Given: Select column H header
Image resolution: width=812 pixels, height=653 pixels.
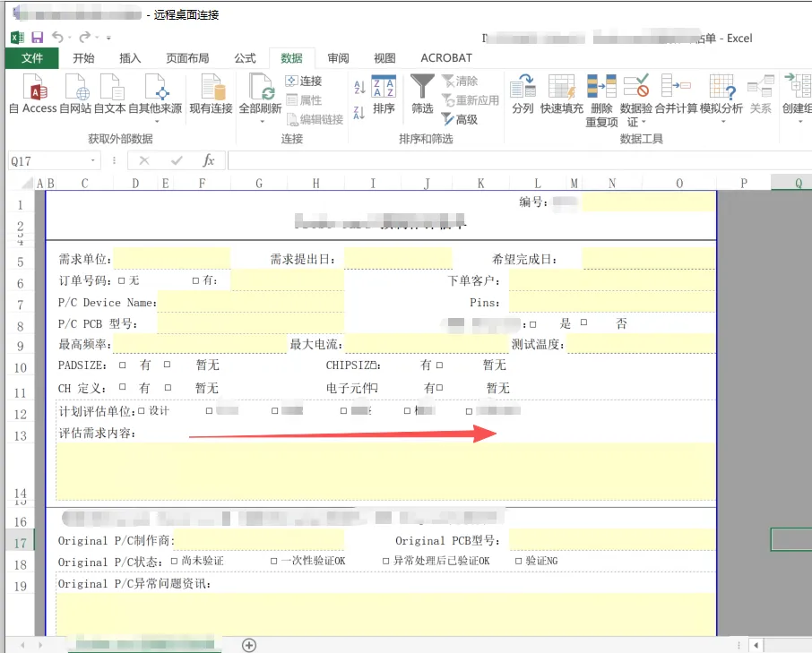Looking at the screenshot, I should pyautogui.click(x=315, y=183).
